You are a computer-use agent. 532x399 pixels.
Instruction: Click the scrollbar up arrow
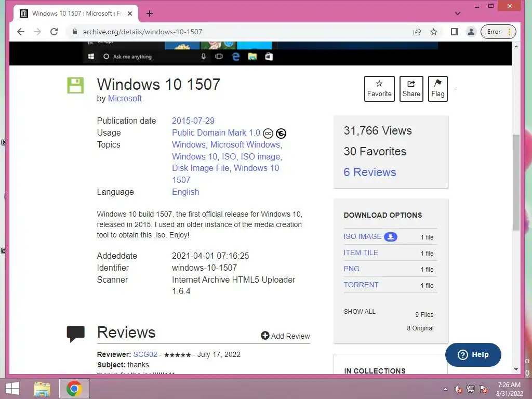(x=516, y=46)
